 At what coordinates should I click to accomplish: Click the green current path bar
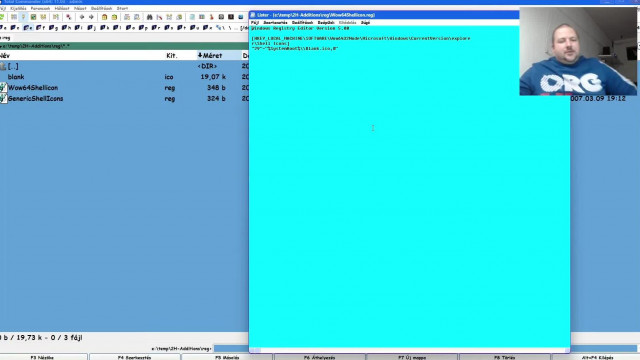point(124,46)
